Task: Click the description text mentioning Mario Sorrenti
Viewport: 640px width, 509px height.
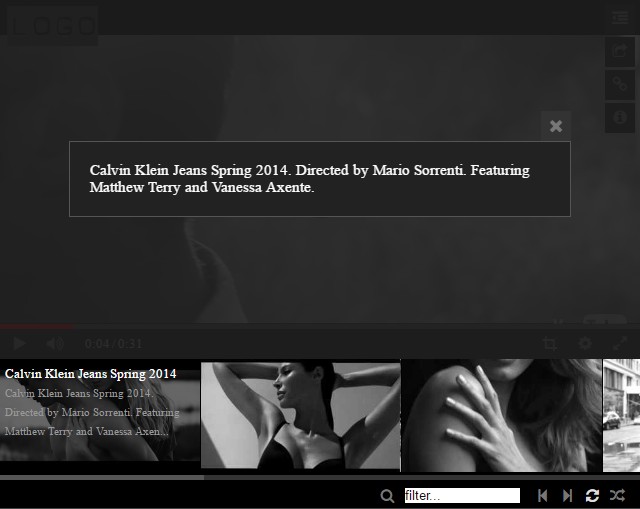Action: pyautogui.click(x=309, y=179)
